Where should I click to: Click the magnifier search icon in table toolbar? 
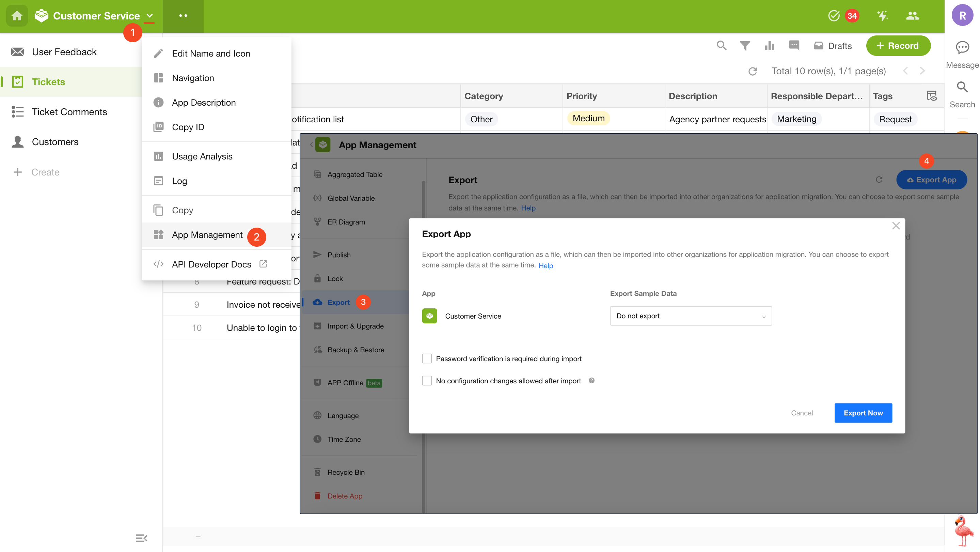tap(721, 46)
